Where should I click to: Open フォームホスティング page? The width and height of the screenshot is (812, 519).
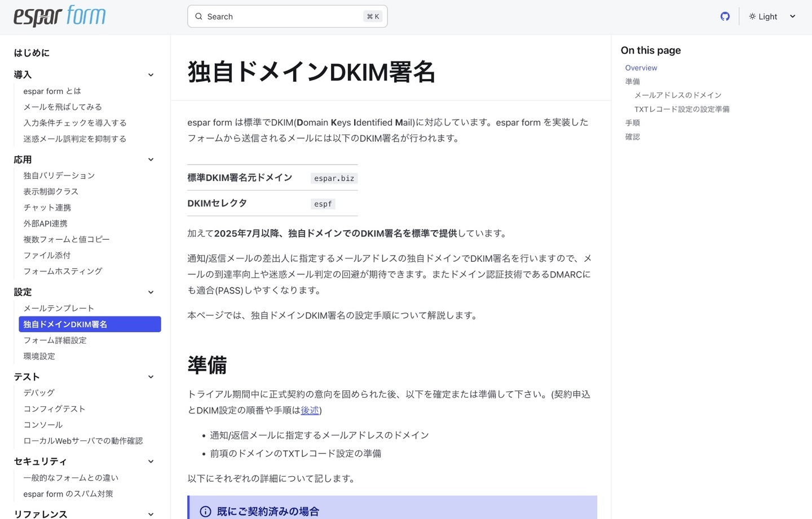coord(63,271)
